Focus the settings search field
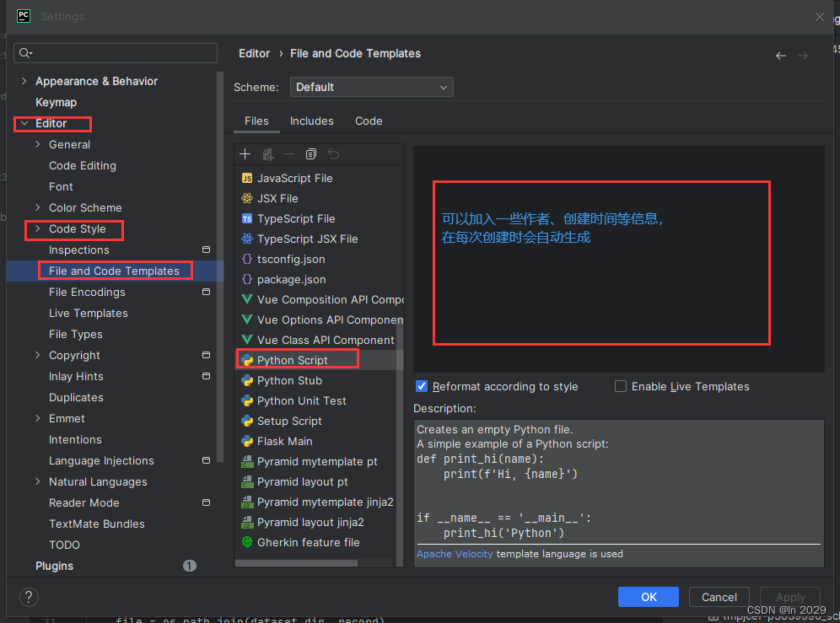 click(x=116, y=52)
